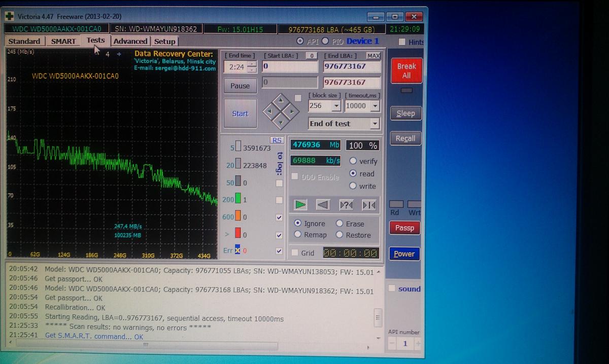Switch to the Standard tab
609x364 pixels.
point(24,42)
